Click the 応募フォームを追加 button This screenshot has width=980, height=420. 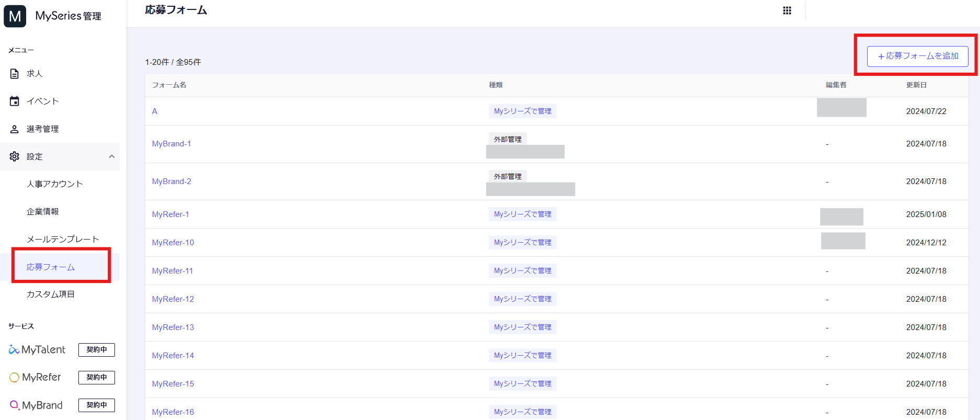pyautogui.click(x=917, y=56)
